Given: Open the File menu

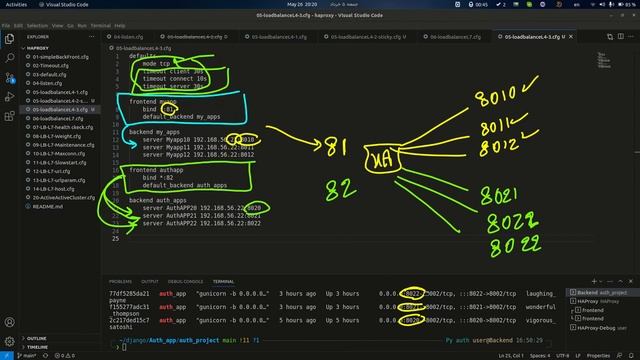Looking at the screenshot, I should [6, 25].
